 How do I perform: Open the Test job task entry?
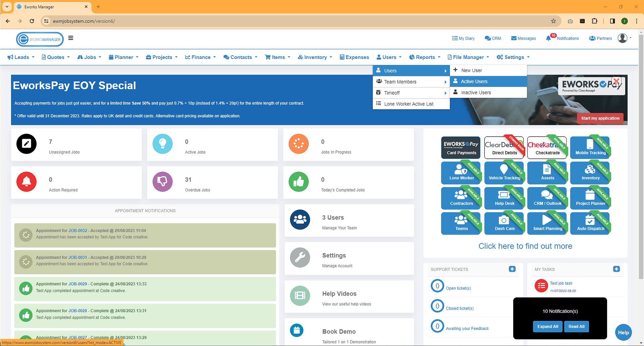click(x=561, y=283)
